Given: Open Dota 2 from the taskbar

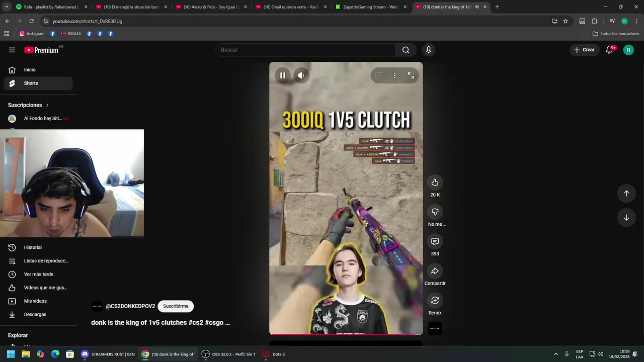Looking at the screenshot, I should click(x=274, y=354).
